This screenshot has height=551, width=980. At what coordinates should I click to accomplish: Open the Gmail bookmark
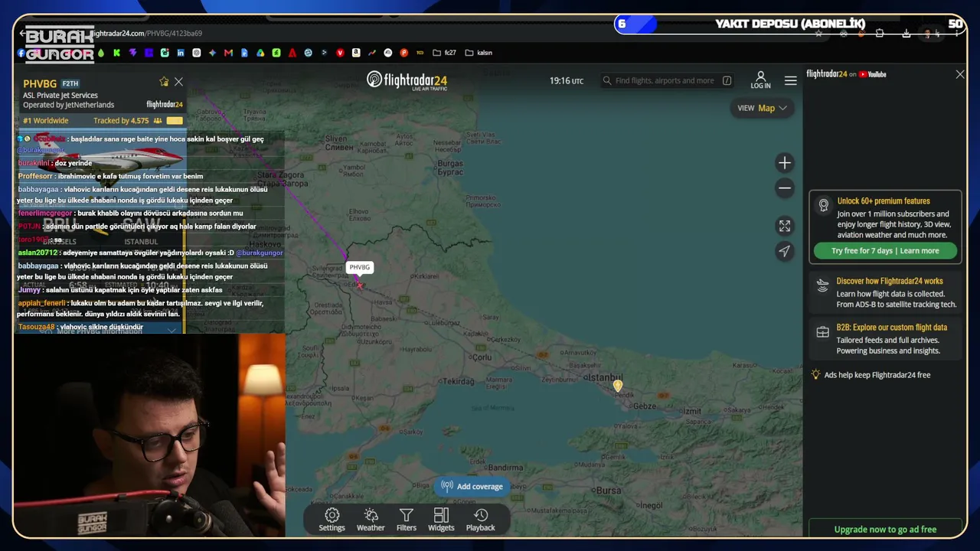(x=228, y=53)
